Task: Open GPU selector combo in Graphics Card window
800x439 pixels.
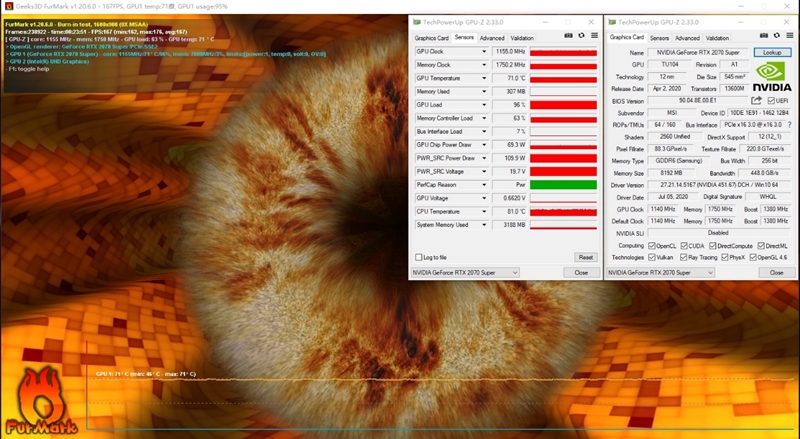Action: (661, 273)
